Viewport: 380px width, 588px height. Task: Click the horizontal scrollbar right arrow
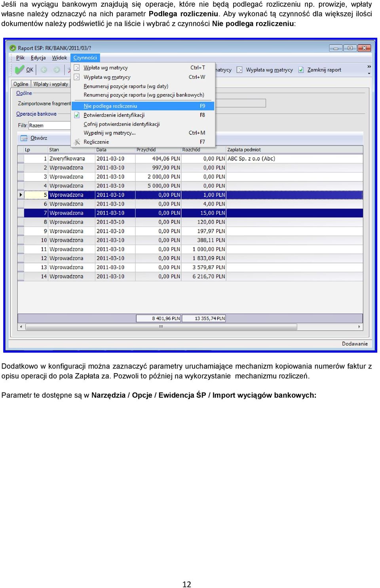point(359,327)
